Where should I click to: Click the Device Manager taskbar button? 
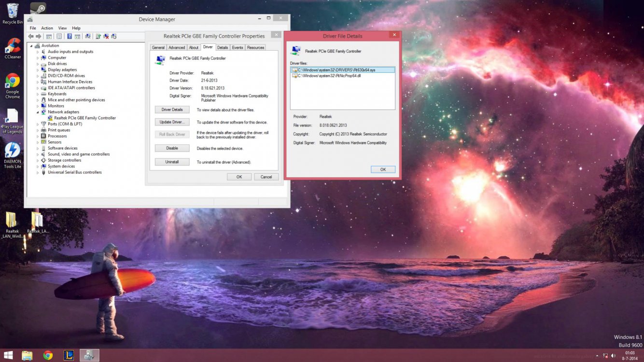tap(89, 355)
